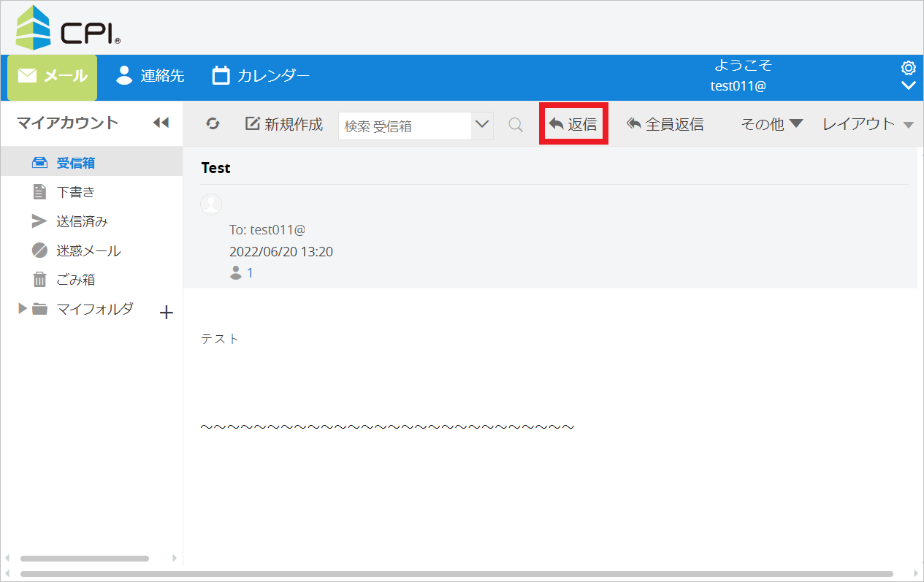Open settings via the gear icon
The height and width of the screenshot is (582, 924).
[909, 68]
